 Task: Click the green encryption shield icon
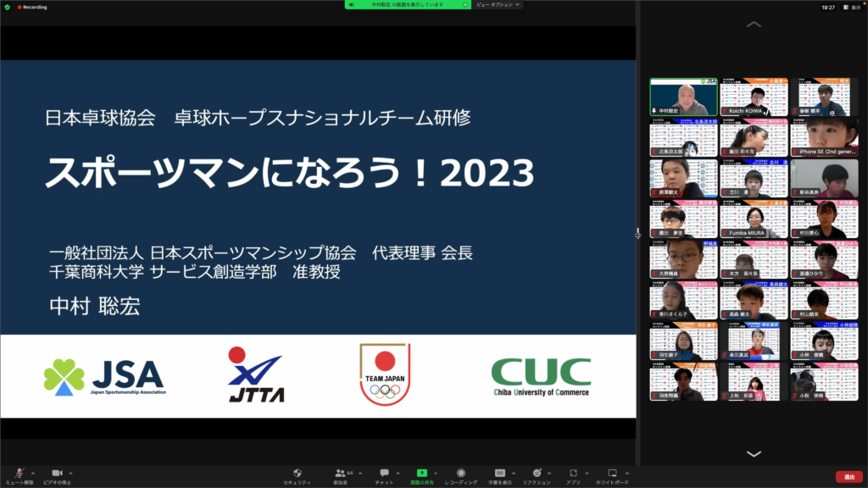(8, 7)
